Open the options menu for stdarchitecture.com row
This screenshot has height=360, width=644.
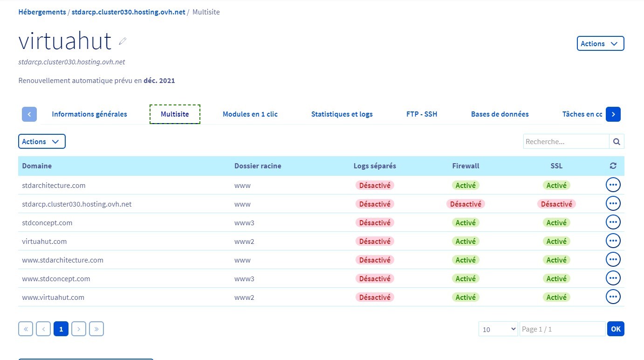tap(613, 185)
